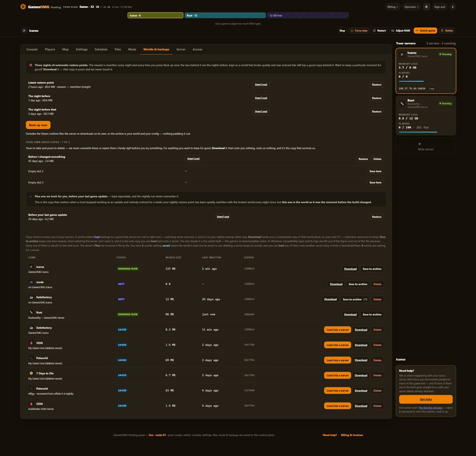Restart the Icarus server
Viewport: 476px width, 456px height.
379,31
